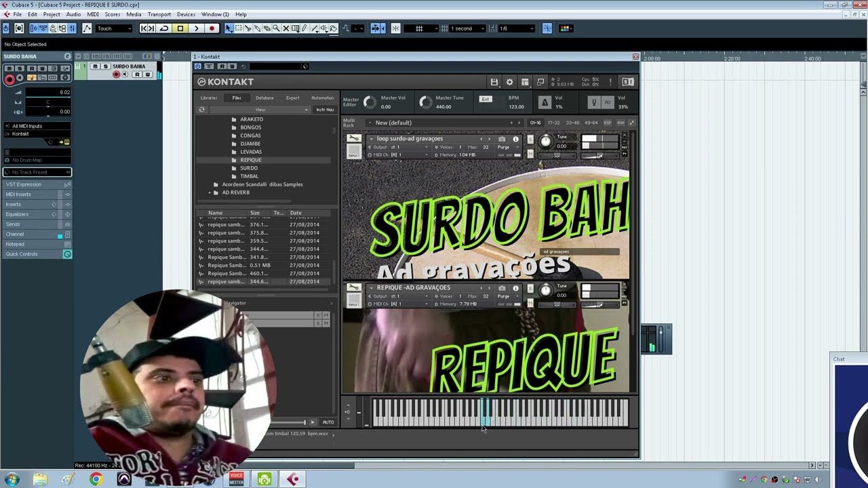This screenshot has width=868, height=488.
Task: Switch to Kontakt Automation tab
Action: click(x=323, y=98)
